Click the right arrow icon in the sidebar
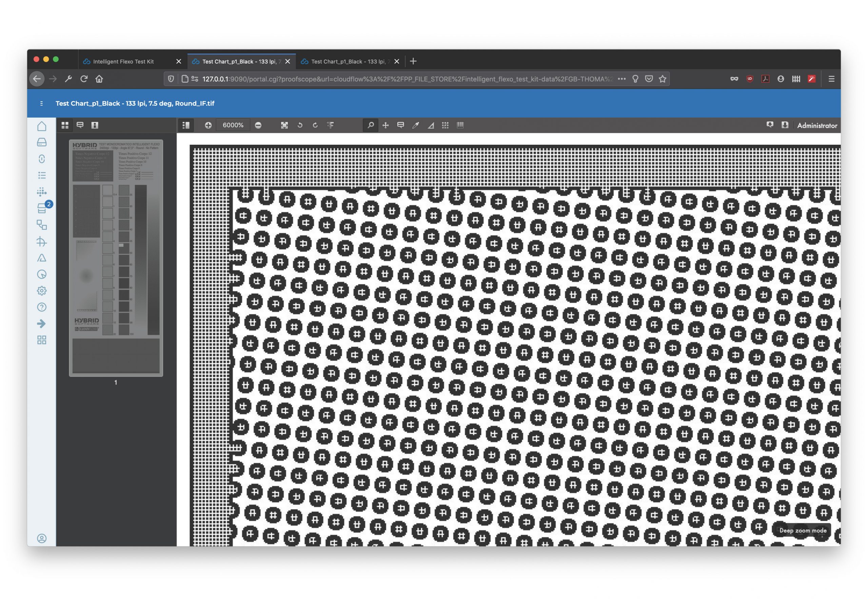868x613 pixels. click(42, 324)
